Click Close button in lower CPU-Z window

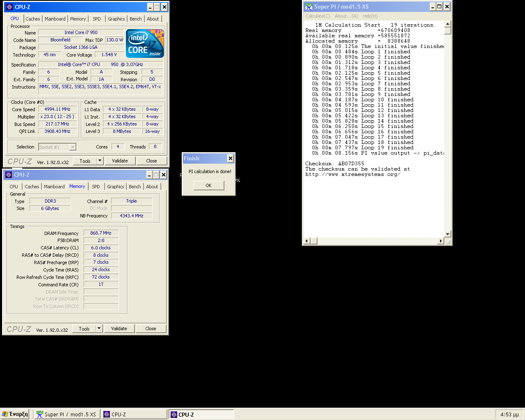point(151,329)
